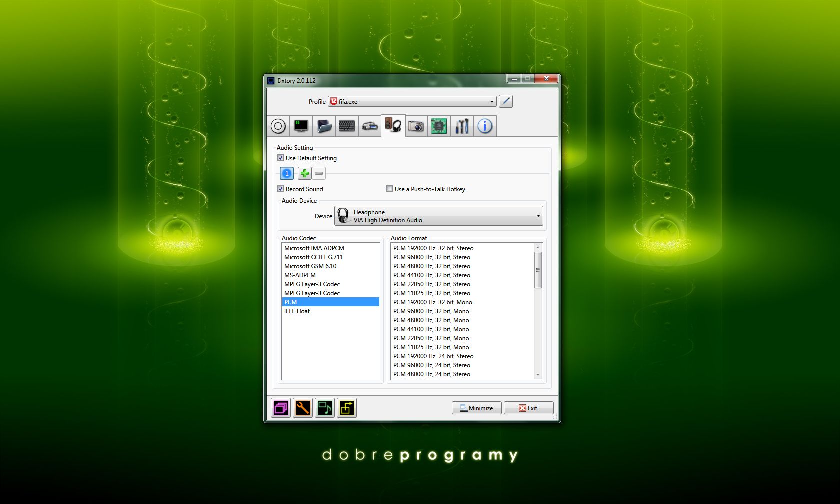Select IEEE Float codec
This screenshot has height=504, width=840.
331,311
